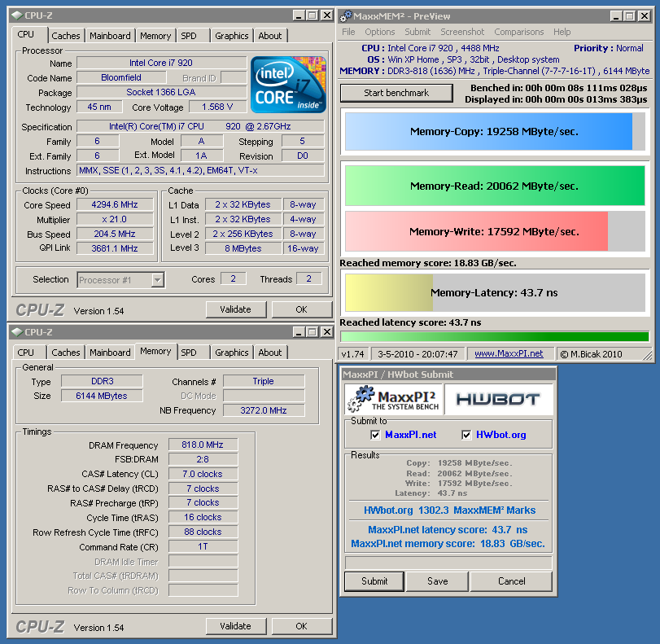
Task: Click the green Memory-Read result bar
Action: tap(495, 186)
